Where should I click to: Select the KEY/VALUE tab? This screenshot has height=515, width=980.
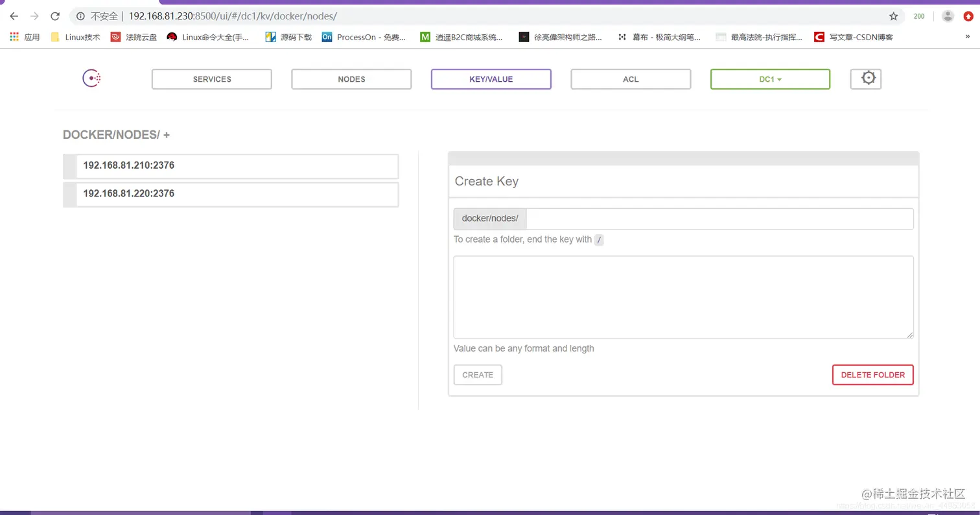click(491, 79)
